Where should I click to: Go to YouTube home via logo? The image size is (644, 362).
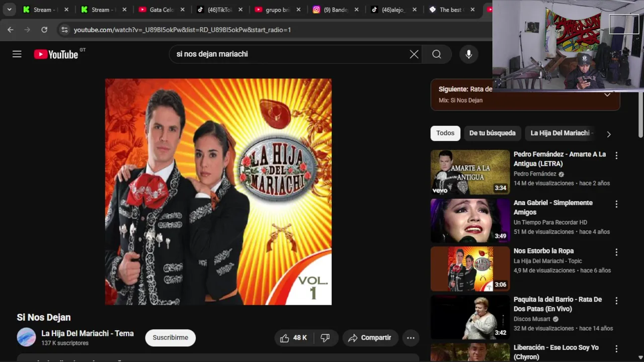(56, 54)
